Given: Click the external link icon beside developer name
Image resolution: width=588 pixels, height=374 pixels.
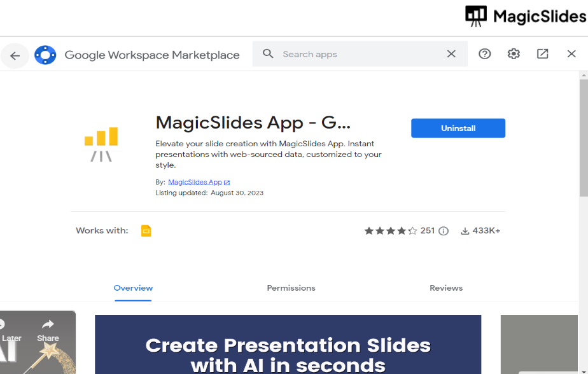Looking at the screenshot, I should pyautogui.click(x=227, y=183).
